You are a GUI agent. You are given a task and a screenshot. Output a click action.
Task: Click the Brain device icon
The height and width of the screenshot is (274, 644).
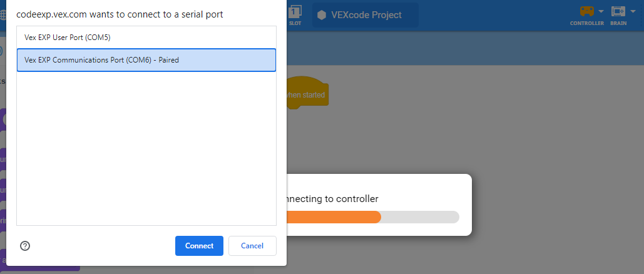click(x=618, y=11)
